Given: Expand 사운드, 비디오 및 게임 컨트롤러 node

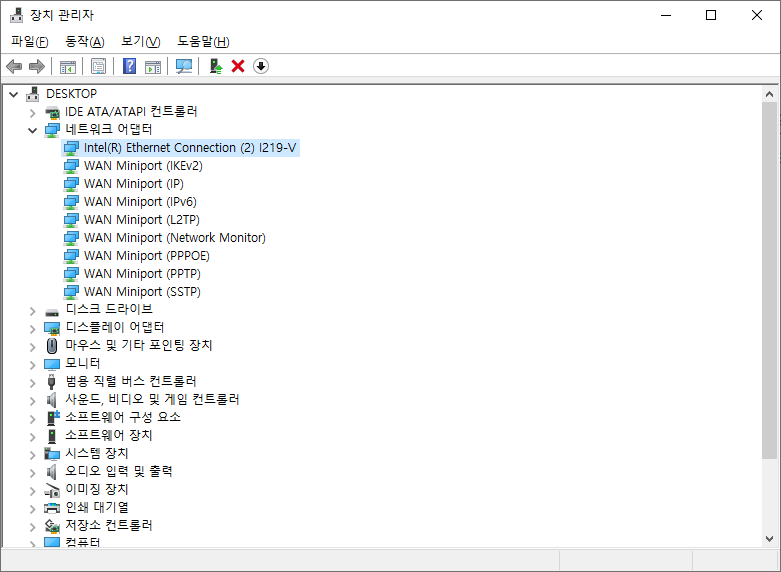Looking at the screenshot, I should [x=32, y=401].
